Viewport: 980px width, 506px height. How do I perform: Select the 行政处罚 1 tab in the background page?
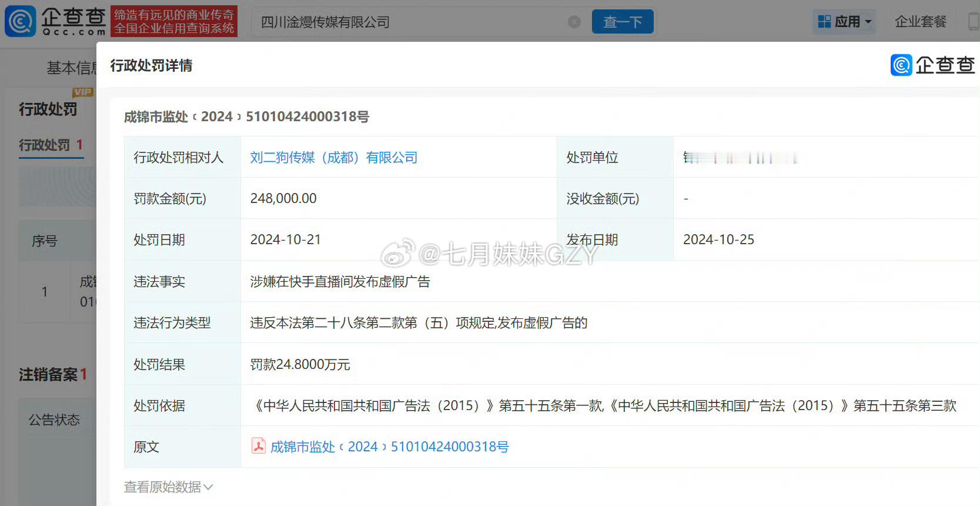(x=51, y=145)
